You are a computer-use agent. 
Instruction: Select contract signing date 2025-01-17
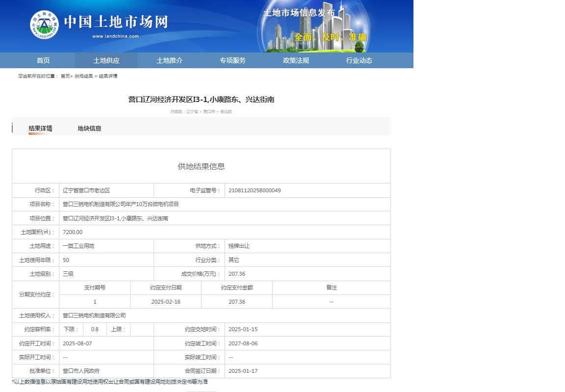click(x=243, y=371)
